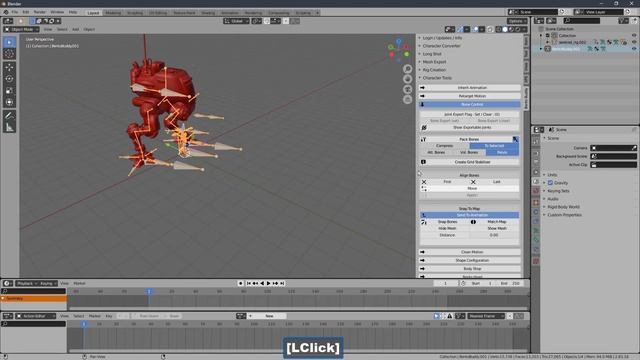Screen dimensions: 640x360
Task: Expand the Keying Sets section
Action: click(x=558, y=191)
